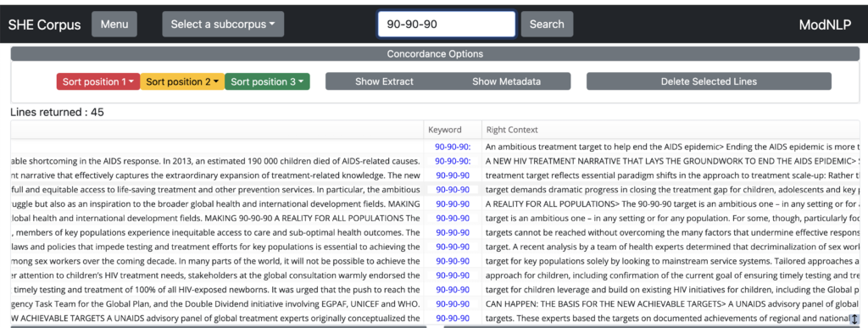Focus the search field containing 90-90-90
Image resolution: width=868 pixels, height=328 pixels.
pyautogui.click(x=447, y=25)
